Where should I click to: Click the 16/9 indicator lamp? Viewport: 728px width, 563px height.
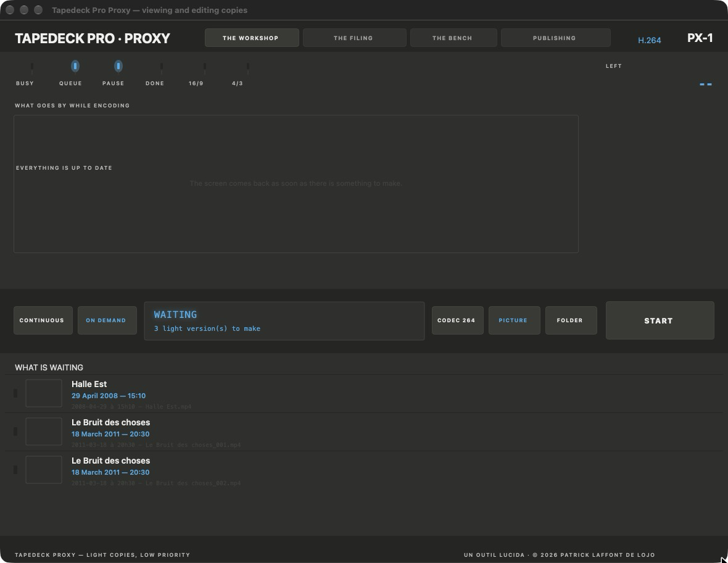[x=205, y=67]
